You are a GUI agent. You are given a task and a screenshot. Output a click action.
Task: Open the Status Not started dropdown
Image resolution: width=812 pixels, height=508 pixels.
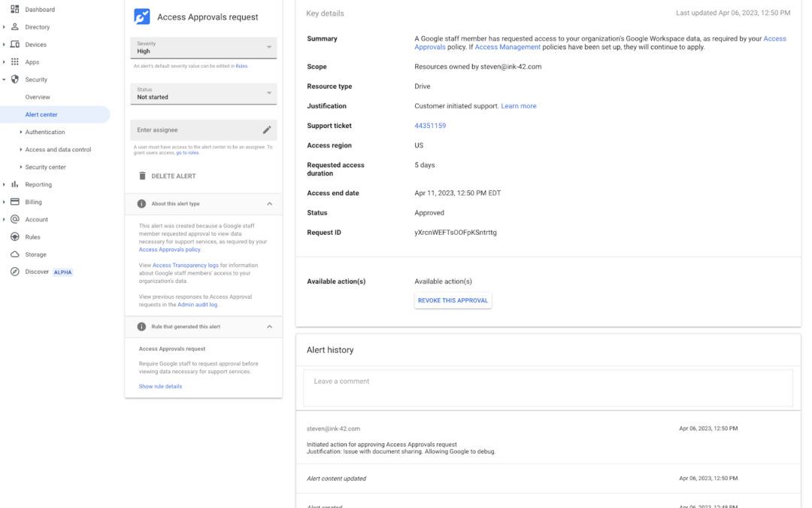coord(204,94)
